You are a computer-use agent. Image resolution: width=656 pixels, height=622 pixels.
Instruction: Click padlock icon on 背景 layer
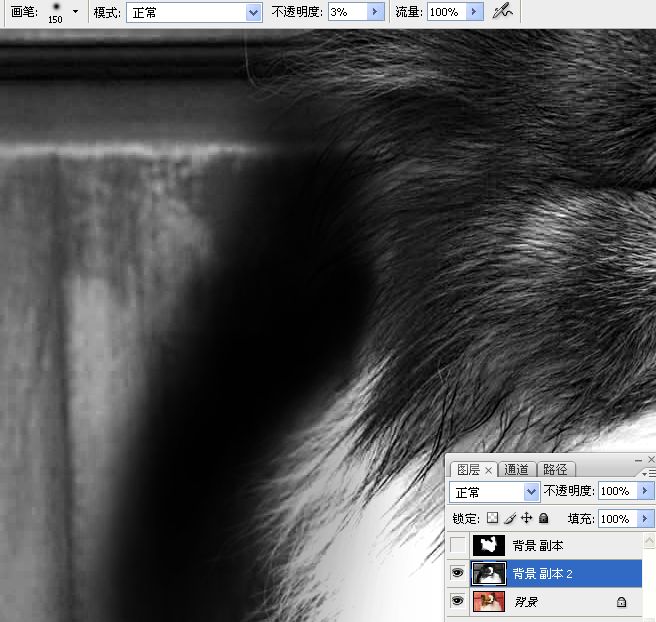tap(621, 602)
